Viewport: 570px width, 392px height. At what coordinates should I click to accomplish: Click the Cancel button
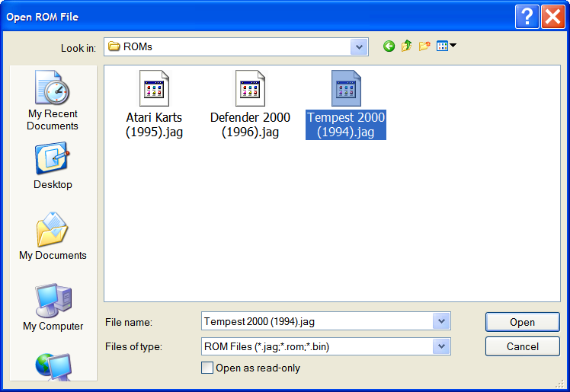point(522,346)
